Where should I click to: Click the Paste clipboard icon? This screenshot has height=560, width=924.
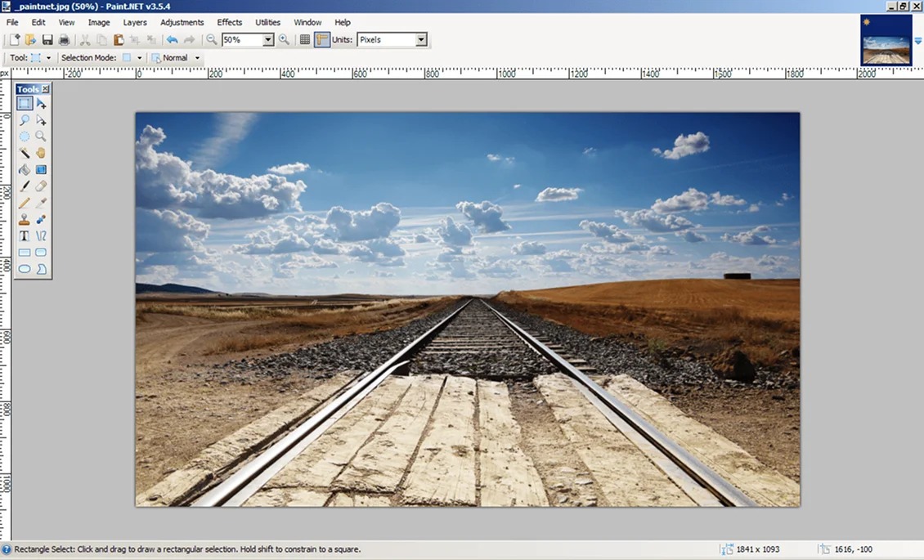point(119,39)
